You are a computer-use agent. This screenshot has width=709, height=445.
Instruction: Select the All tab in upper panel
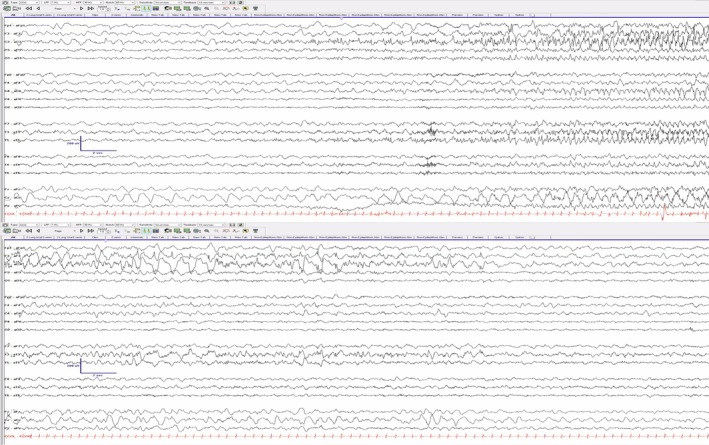13,15
